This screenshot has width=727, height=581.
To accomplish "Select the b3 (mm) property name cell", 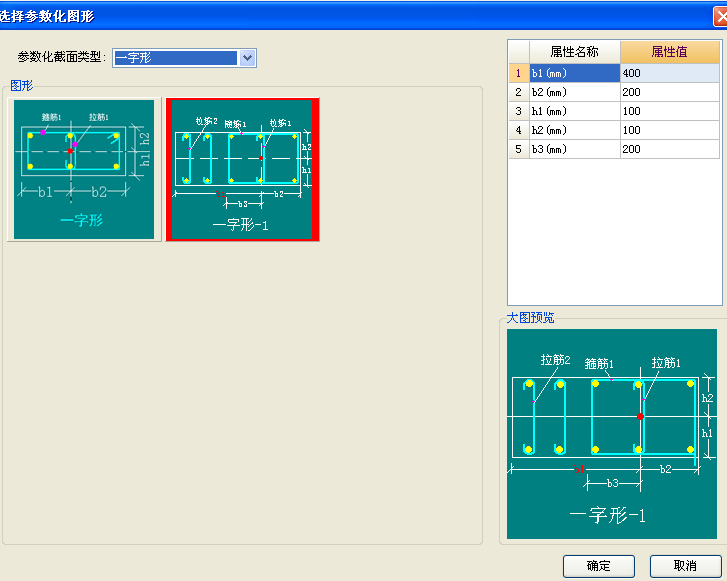I will [574, 149].
